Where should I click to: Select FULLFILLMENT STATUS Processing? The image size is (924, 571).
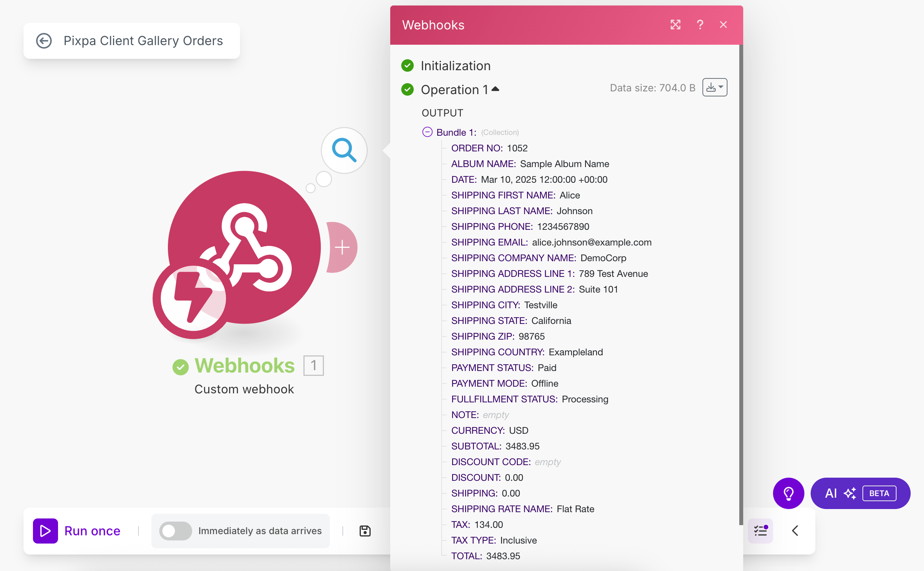click(530, 399)
